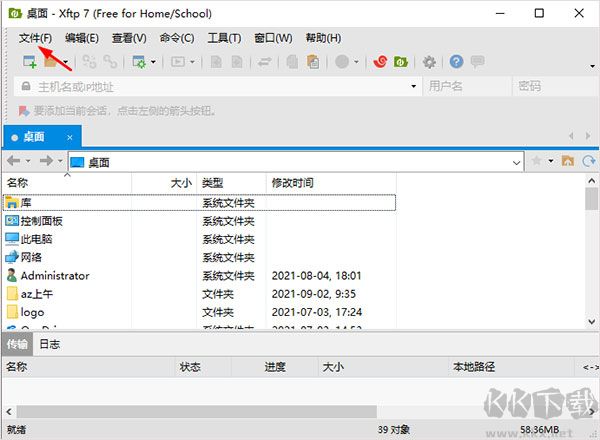Click the green Xftp toolbar icon
The image size is (600, 440).
[x=401, y=62]
